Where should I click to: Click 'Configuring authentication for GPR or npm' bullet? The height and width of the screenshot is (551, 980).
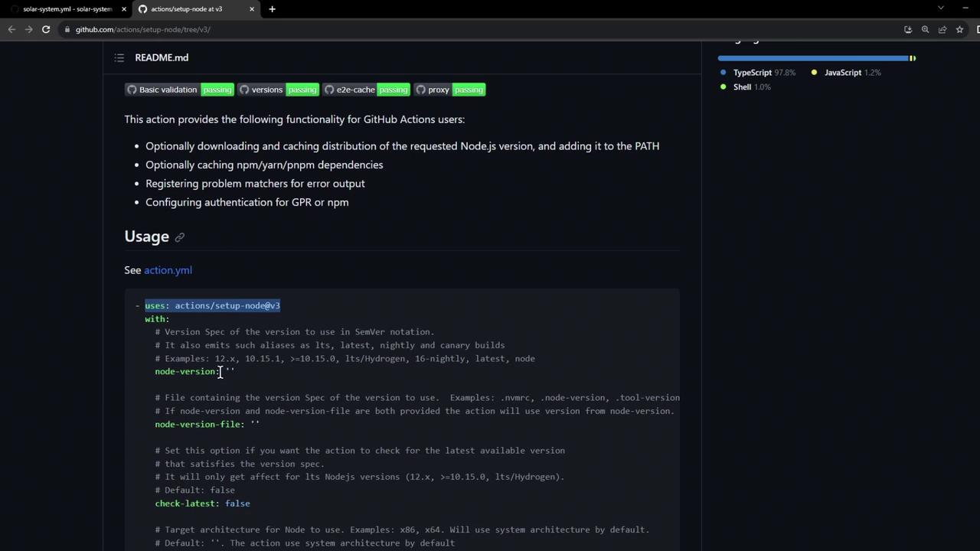tap(247, 202)
